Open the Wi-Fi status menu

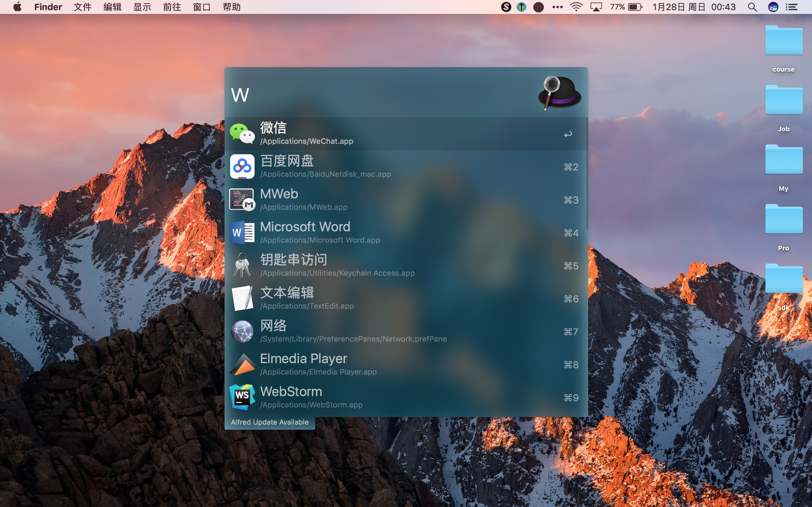576,7
